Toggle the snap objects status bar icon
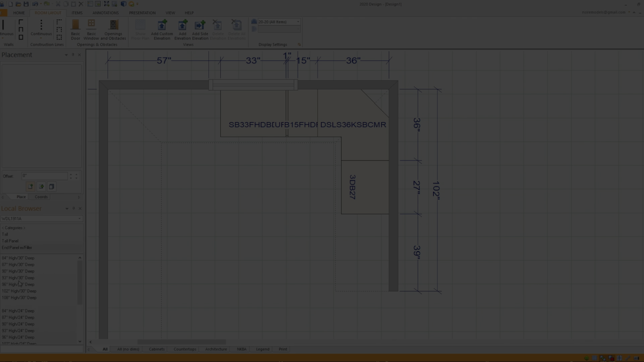The width and height of the screenshot is (644, 362). 603,358
